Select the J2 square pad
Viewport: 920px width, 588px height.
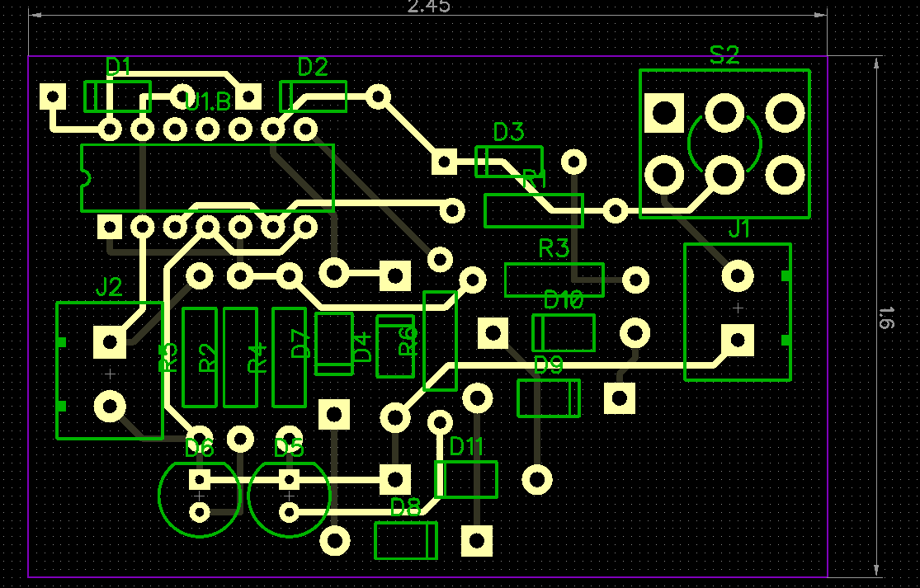coord(110,341)
